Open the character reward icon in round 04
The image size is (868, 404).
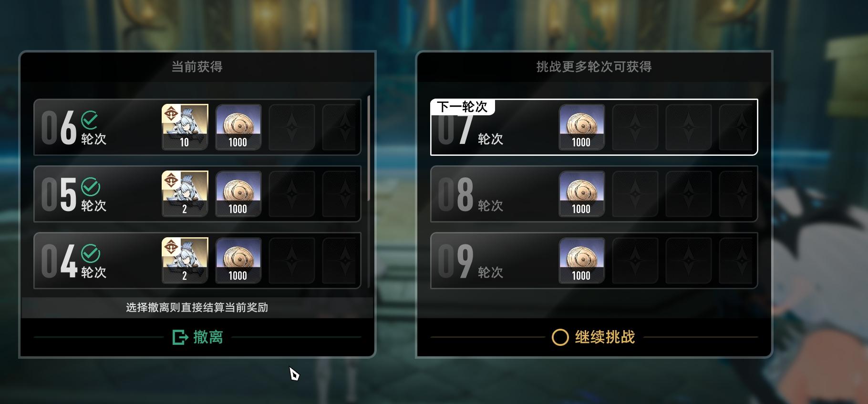tap(185, 261)
